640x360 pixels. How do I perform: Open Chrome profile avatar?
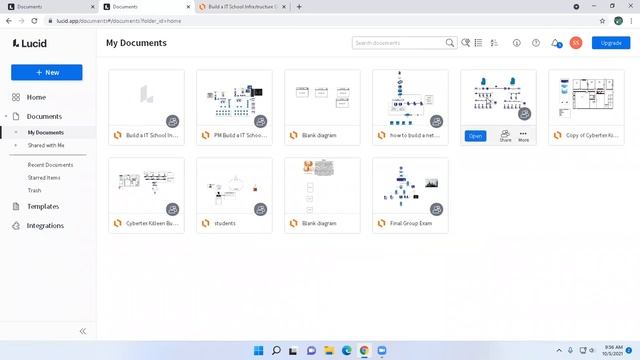coord(618,21)
